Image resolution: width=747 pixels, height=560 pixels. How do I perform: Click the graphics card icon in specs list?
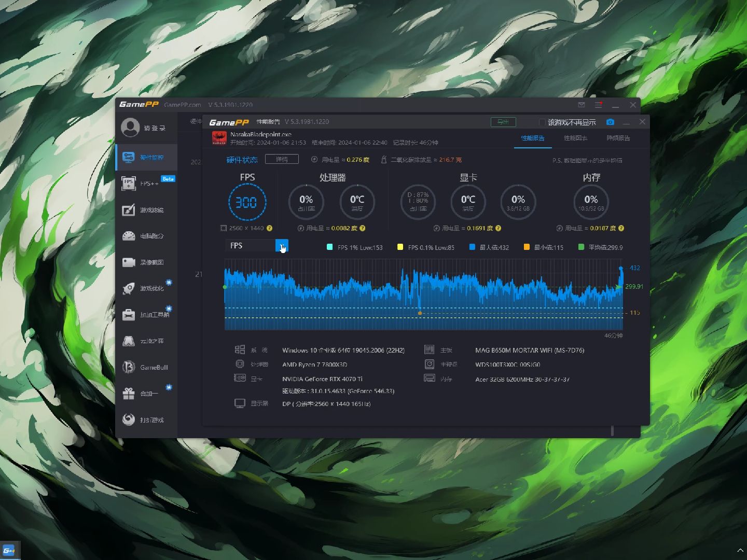pyautogui.click(x=240, y=378)
